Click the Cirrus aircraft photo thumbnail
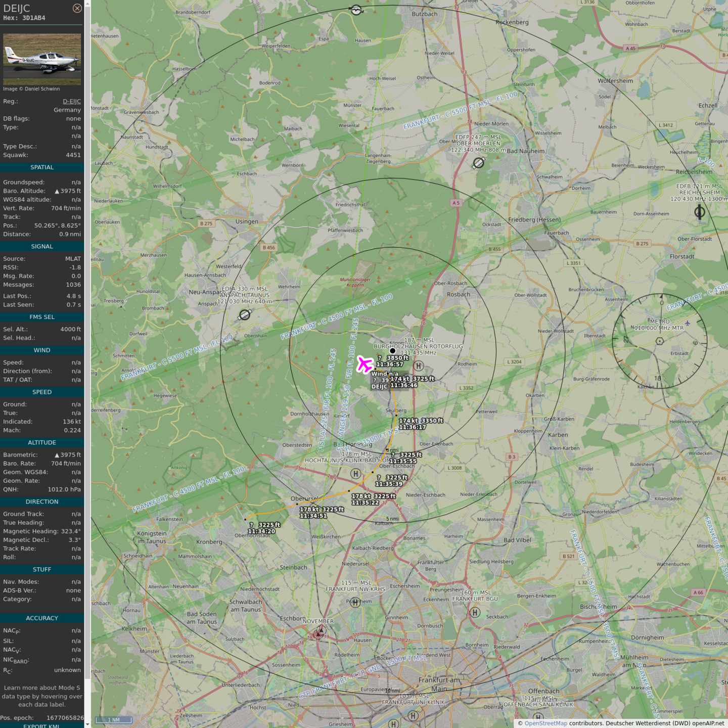Viewport: 728px width, 728px height. [42, 59]
